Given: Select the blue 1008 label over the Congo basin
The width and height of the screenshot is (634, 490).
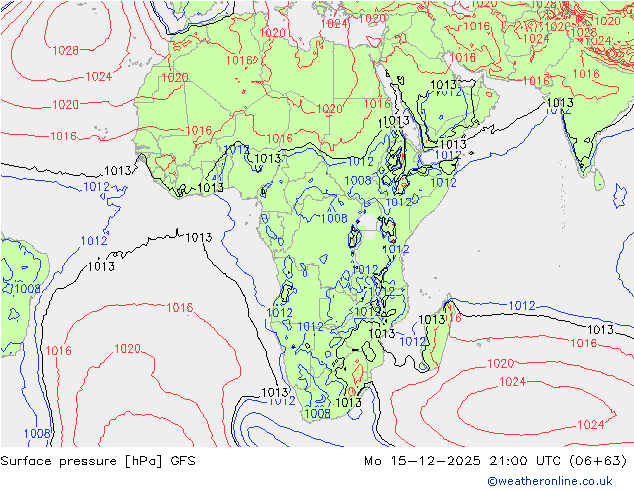Looking at the screenshot, I should [334, 219].
